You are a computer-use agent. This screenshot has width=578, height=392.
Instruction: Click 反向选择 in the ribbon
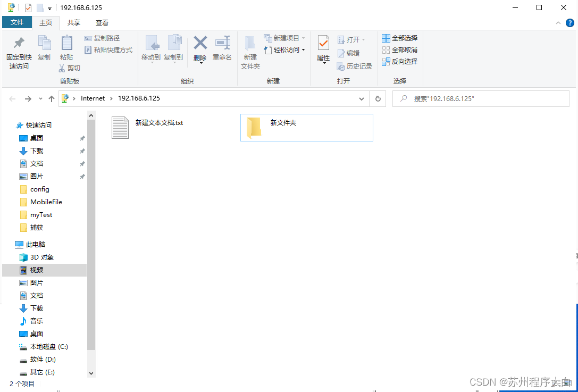coord(399,62)
